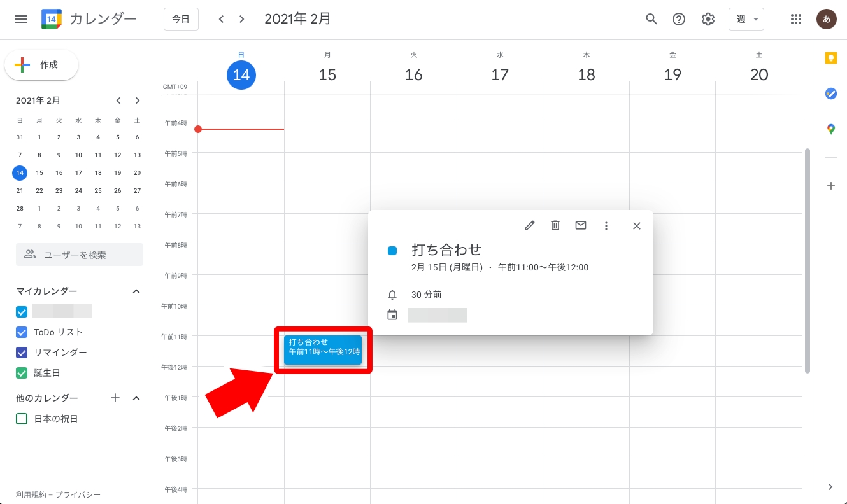This screenshot has width=847, height=504.
Task: Open the account avatar あ
Action: coord(827,19)
